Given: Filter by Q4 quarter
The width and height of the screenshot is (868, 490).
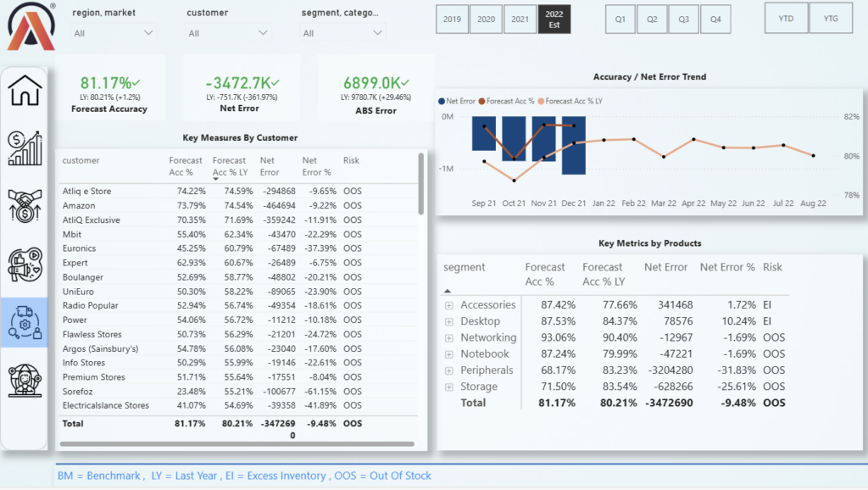Looking at the screenshot, I should 715,19.
